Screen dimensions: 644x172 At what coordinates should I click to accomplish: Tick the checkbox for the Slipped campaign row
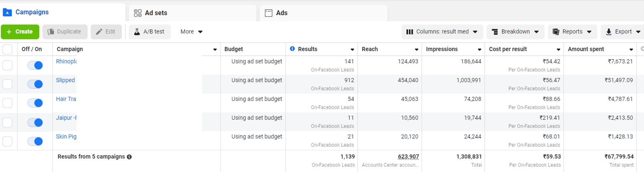click(x=7, y=84)
